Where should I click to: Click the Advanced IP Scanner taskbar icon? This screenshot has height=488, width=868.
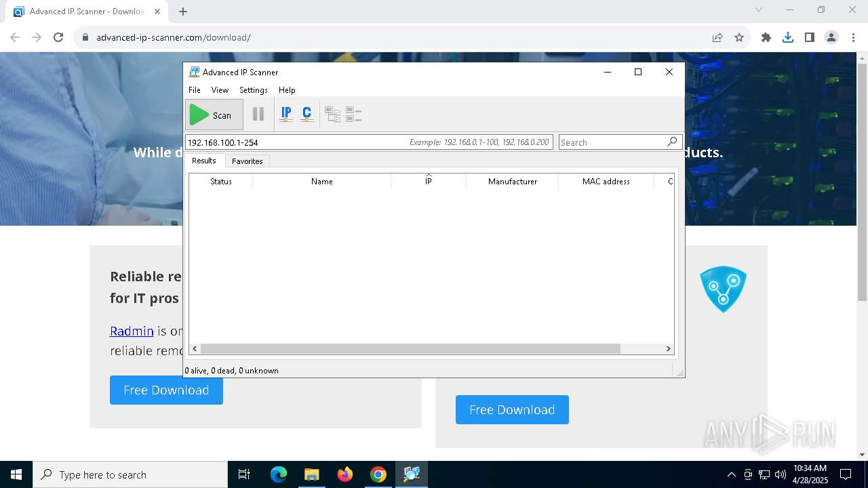(x=412, y=474)
